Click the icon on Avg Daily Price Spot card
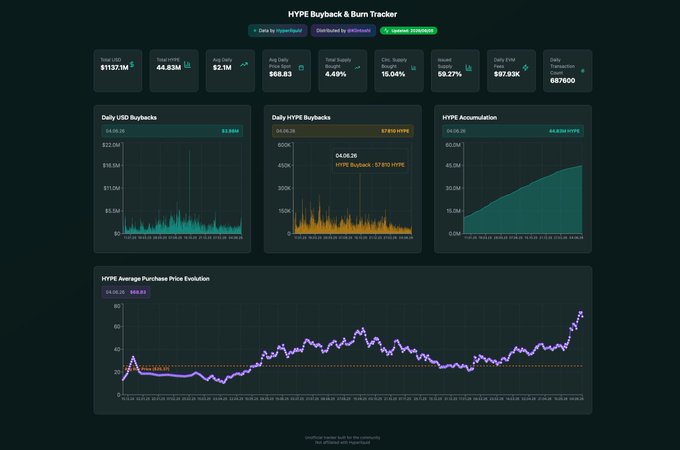 (x=301, y=68)
